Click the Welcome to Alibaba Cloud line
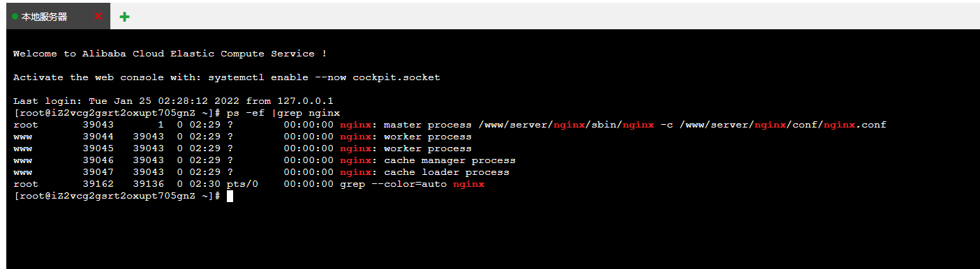The width and height of the screenshot is (980, 269). 170,54
